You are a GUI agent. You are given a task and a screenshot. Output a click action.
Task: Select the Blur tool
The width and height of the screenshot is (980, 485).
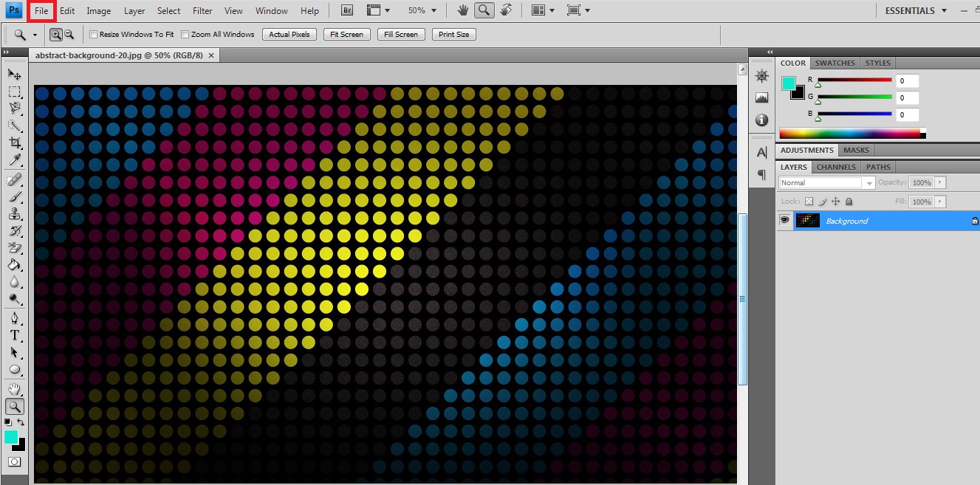[x=15, y=281]
